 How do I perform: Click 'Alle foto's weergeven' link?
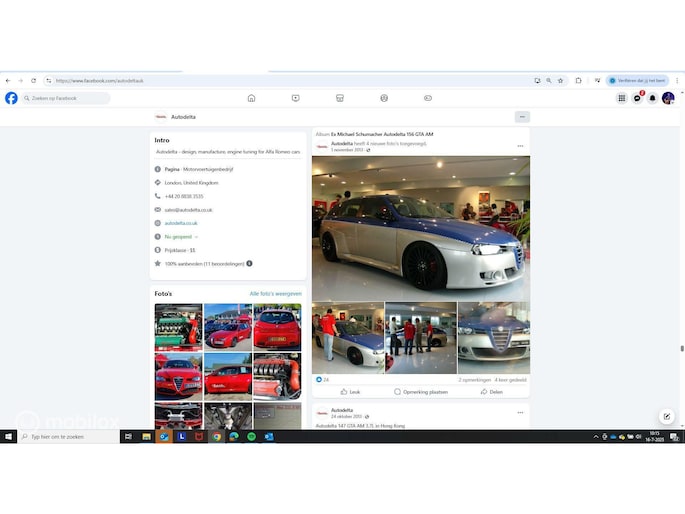(275, 294)
